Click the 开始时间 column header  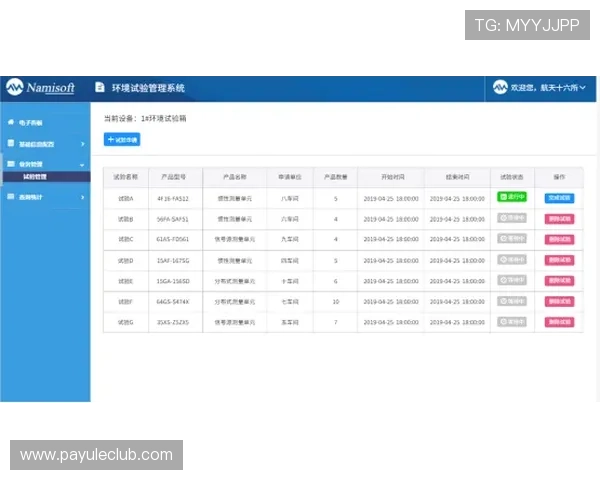[391, 176]
